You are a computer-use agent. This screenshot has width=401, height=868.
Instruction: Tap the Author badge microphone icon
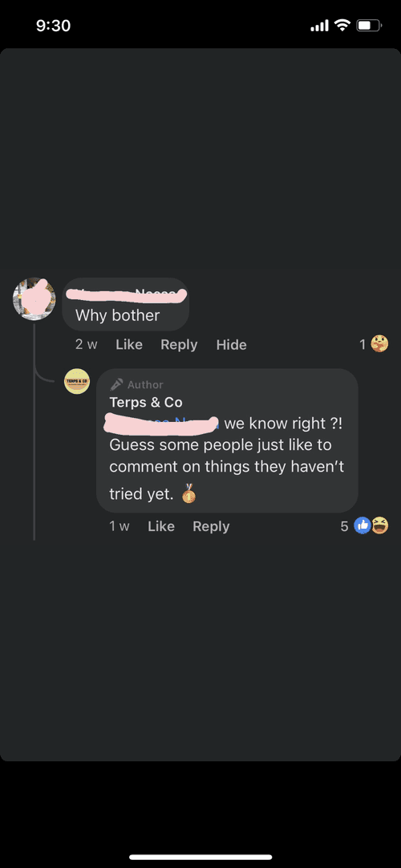click(117, 384)
